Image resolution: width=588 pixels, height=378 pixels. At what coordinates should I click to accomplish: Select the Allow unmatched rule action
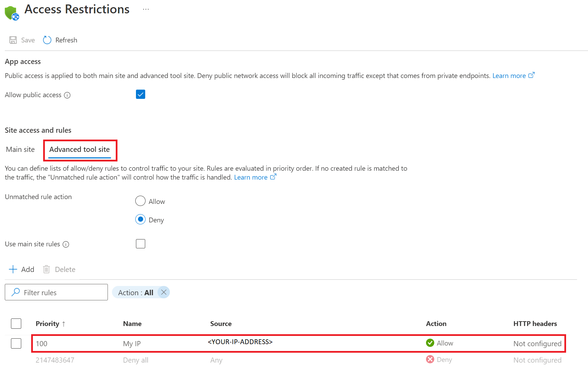[x=140, y=201]
